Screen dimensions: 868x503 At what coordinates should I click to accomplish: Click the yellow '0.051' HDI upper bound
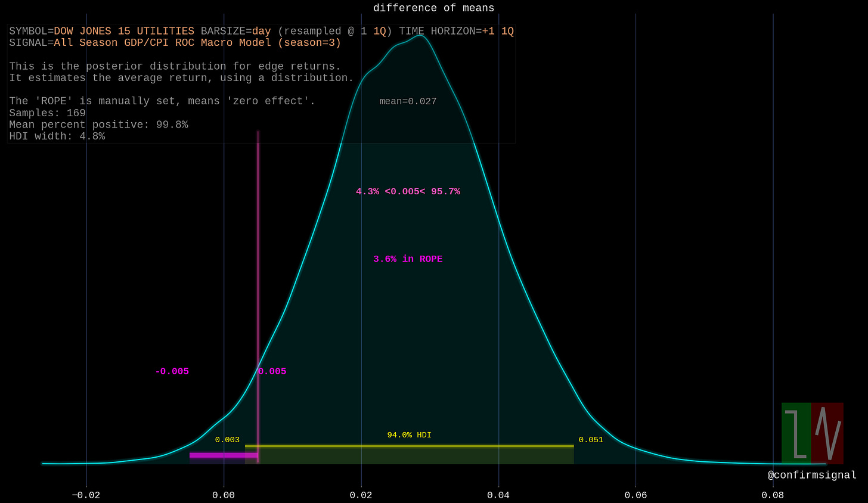coord(591,440)
